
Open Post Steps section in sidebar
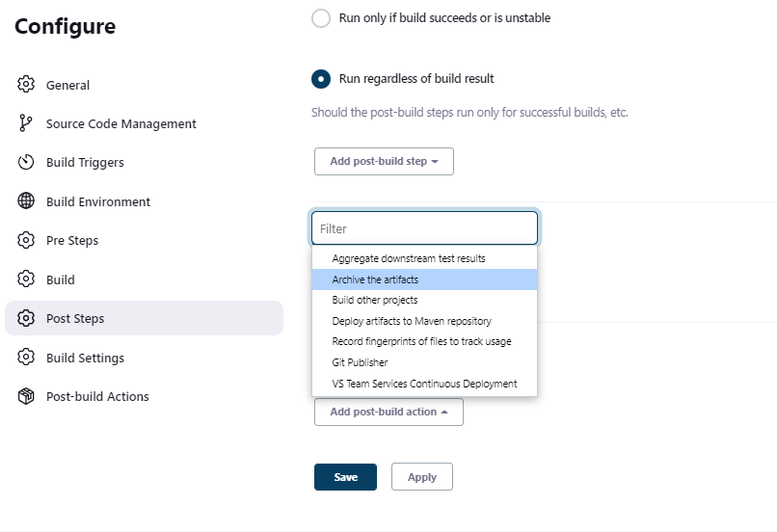tap(145, 318)
